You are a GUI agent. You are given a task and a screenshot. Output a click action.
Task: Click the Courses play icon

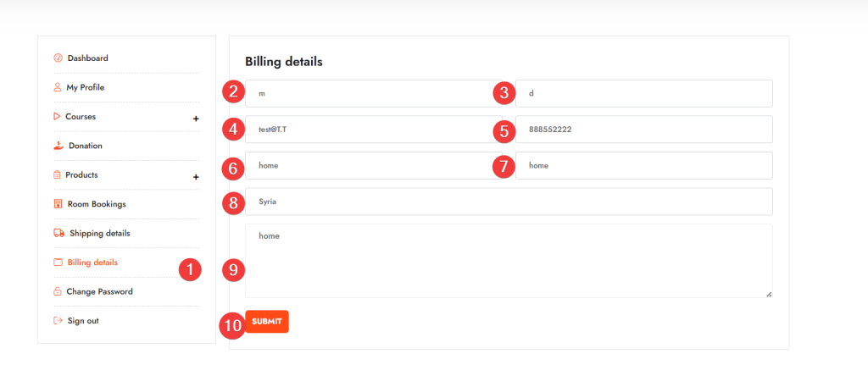(57, 116)
